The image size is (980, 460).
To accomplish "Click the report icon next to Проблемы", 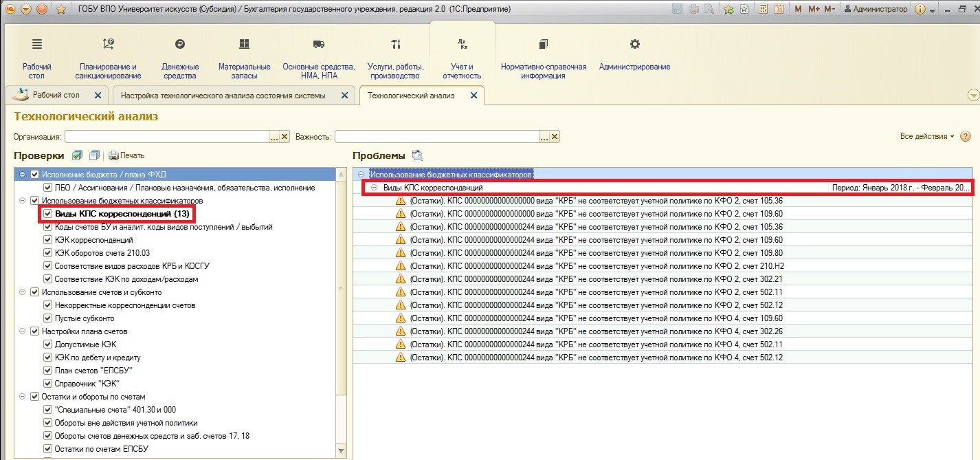I will tap(416, 155).
